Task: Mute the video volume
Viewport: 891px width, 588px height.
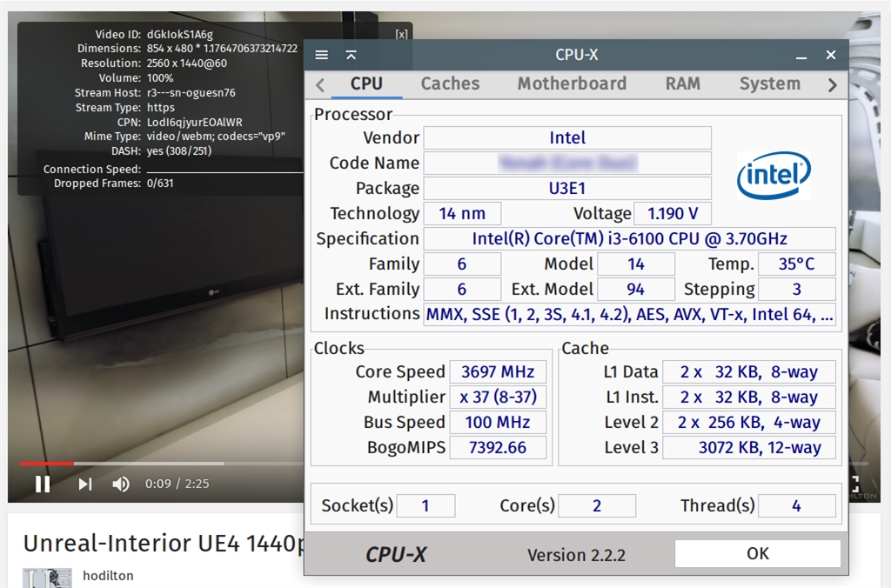Action: coord(120,484)
